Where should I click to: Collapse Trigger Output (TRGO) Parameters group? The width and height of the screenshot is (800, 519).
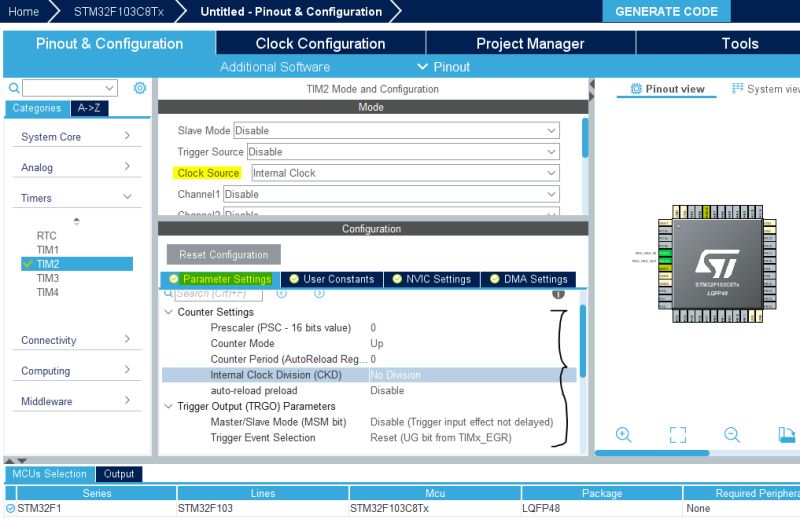(x=168, y=406)
